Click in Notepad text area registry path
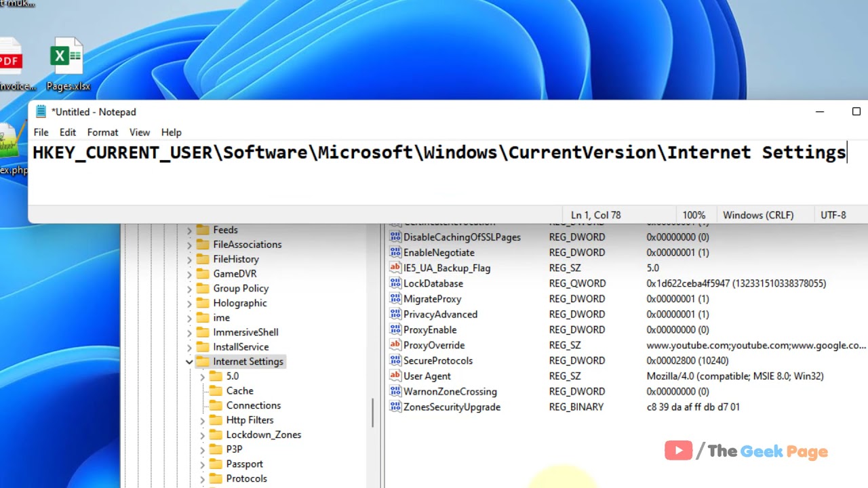Viewport: 868px width, 488px height. (x=439, y=152)
